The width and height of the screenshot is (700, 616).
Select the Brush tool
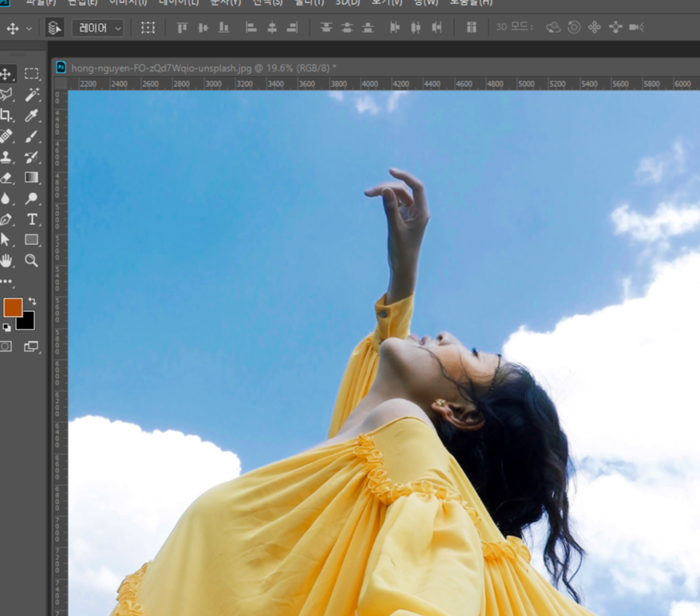31,136
